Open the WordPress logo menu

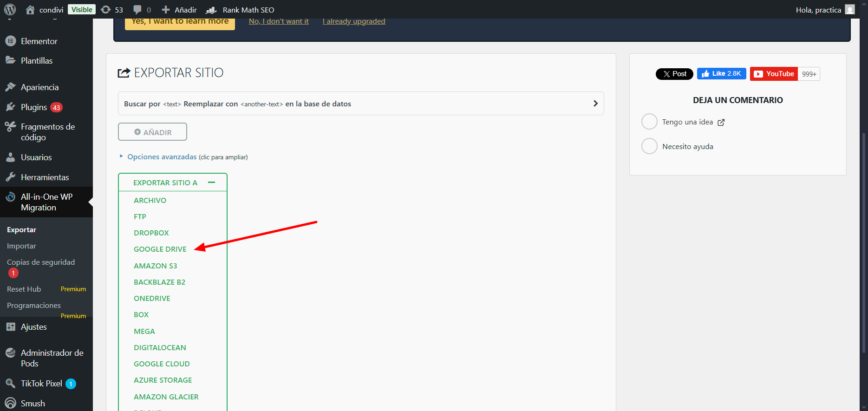tap(10, 9)
